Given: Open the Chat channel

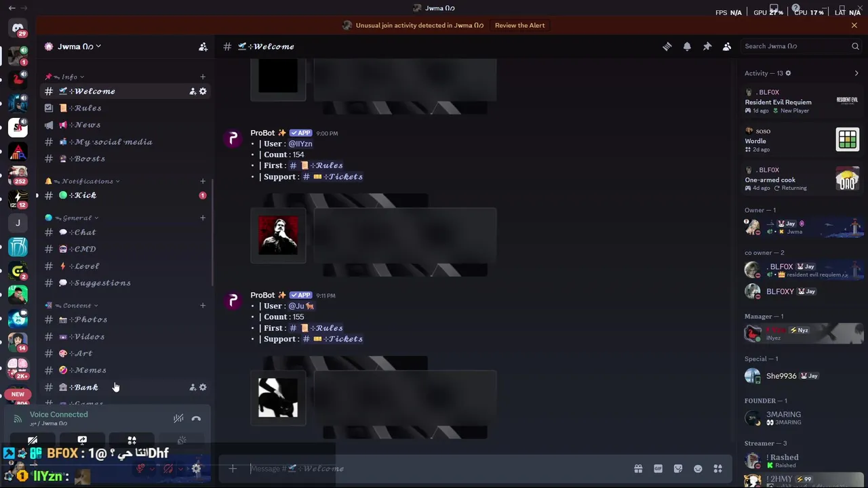Looking at the screenshot, I should [x=126, y=232].
